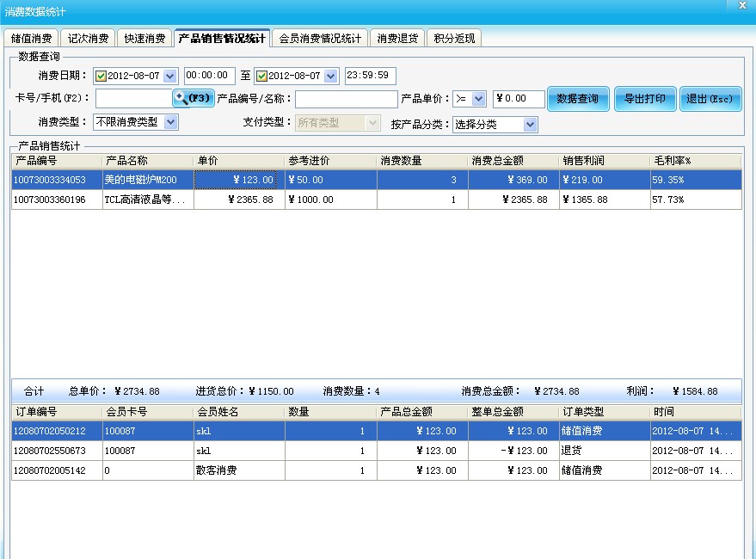Expand the 产品单价 comparison operator dropdown
Screen dimensions: 756x559
pos(479,99)
